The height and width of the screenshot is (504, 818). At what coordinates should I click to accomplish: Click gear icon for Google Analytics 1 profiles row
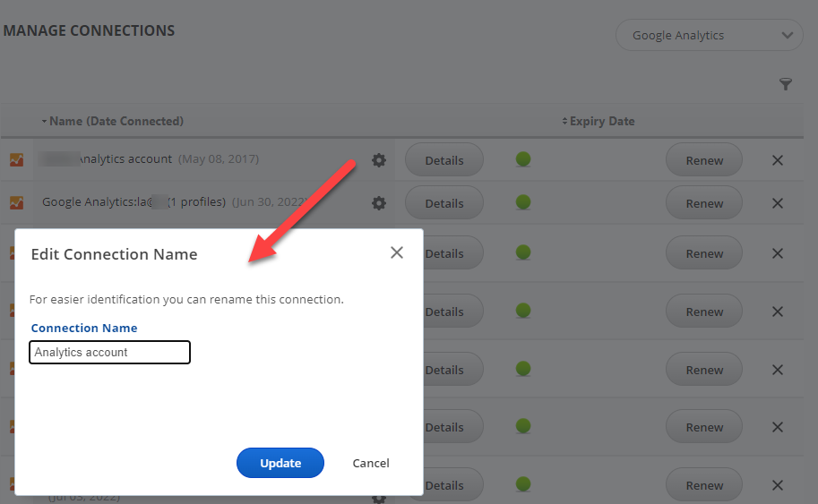click(379, 203)
